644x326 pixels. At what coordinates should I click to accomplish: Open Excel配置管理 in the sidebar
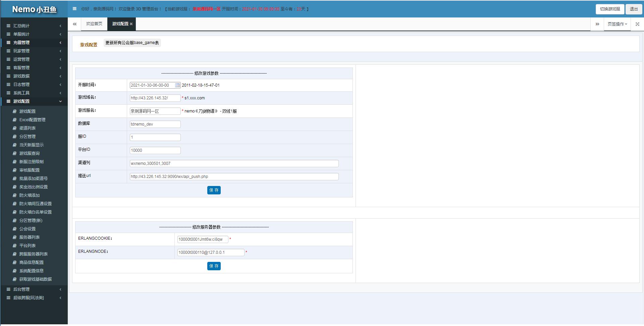point(32,120)
